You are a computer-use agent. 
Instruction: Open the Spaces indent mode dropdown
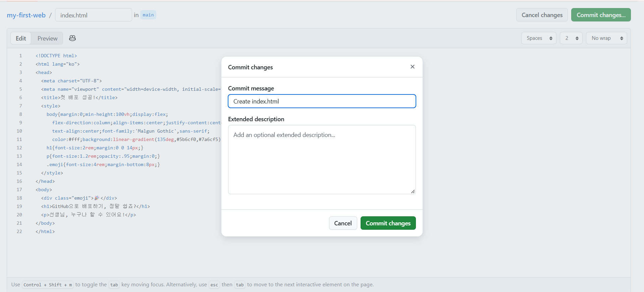point(539,38)
